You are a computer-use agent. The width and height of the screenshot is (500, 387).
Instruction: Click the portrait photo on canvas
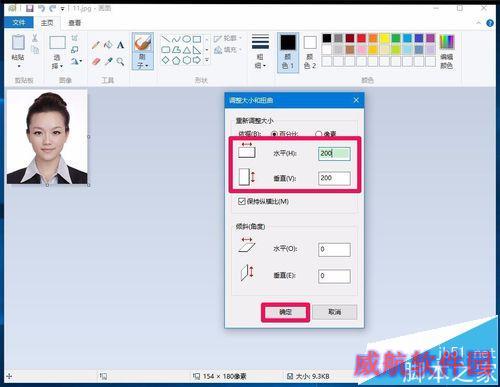click(x=47, y=137)
